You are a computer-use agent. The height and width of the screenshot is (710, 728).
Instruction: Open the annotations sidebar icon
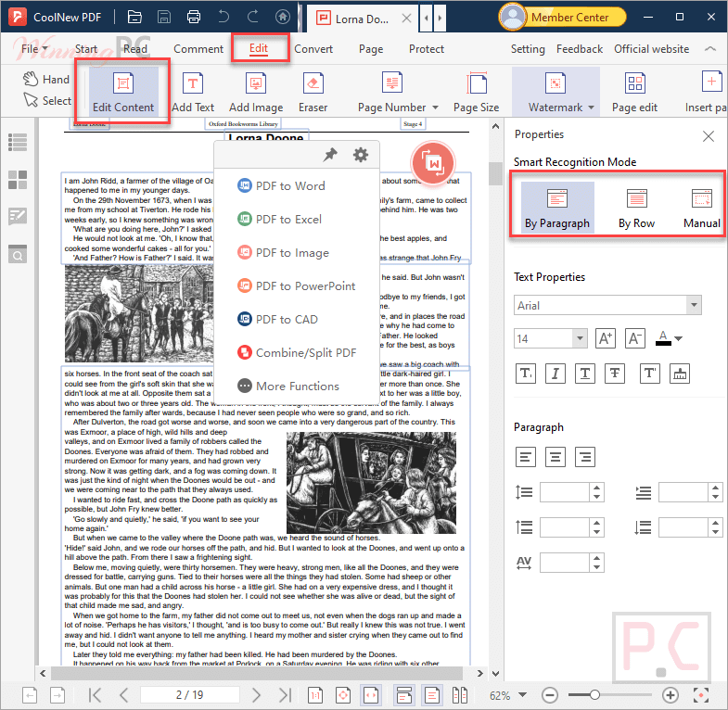click(x=18, y=217)
